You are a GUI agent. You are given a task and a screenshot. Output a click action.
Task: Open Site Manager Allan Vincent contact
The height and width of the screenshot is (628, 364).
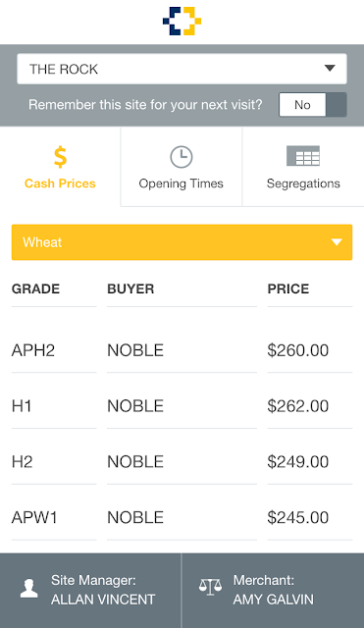click(90, 591)
